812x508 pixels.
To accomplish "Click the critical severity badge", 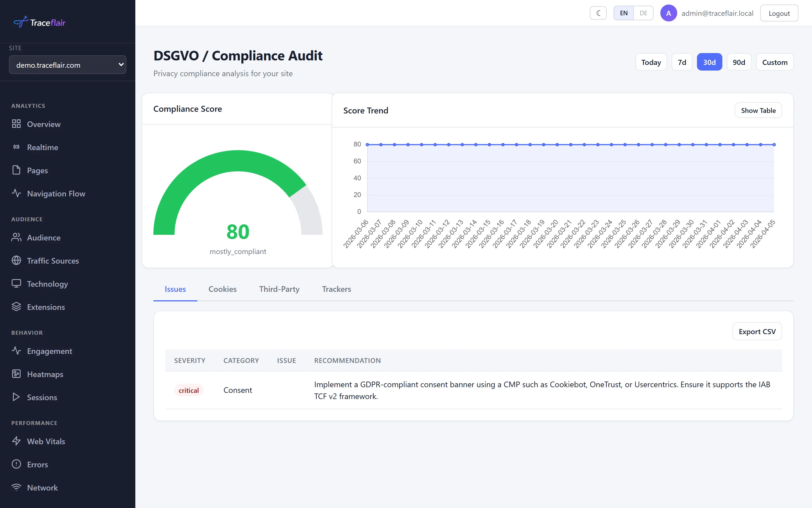I will (x=189, y=390).
